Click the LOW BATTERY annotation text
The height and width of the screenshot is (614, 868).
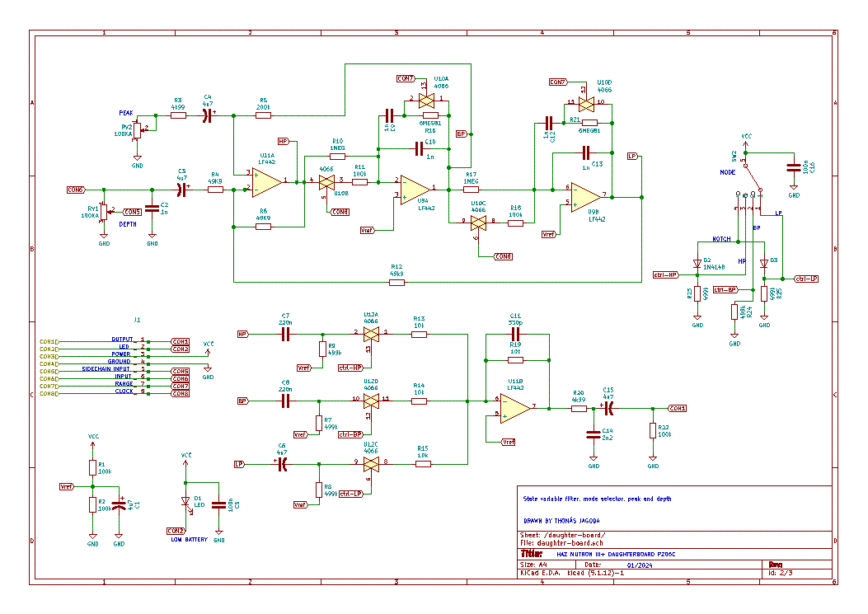[190, 539]
